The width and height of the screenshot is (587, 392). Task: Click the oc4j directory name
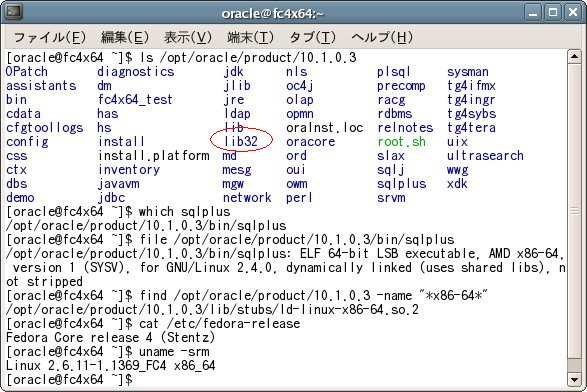(x=299, y=86)
